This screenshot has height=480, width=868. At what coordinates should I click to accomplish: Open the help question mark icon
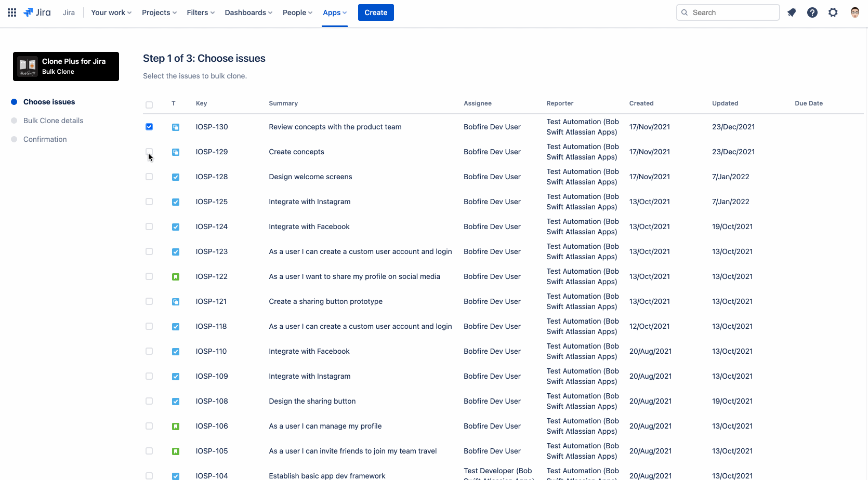coord(812,12)
